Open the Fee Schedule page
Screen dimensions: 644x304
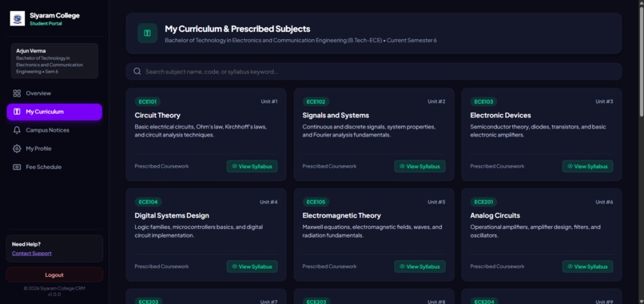(54, 167)
